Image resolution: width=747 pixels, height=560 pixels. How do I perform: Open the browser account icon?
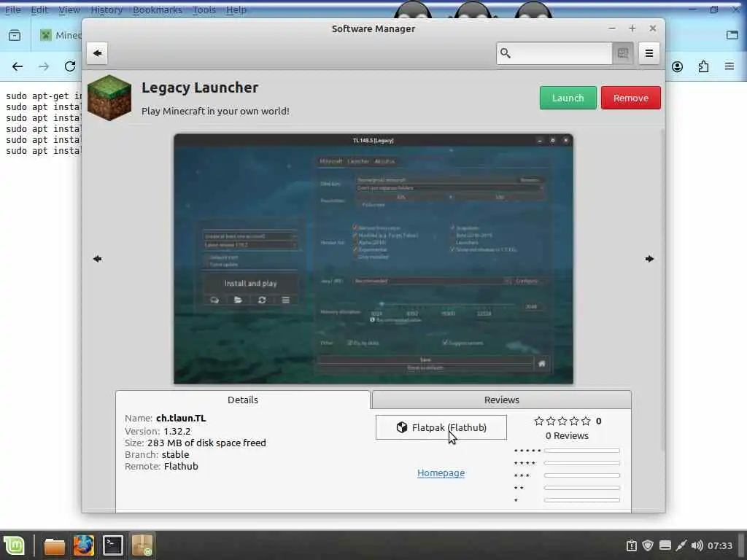pyautogui.click(x=677, y=66)
